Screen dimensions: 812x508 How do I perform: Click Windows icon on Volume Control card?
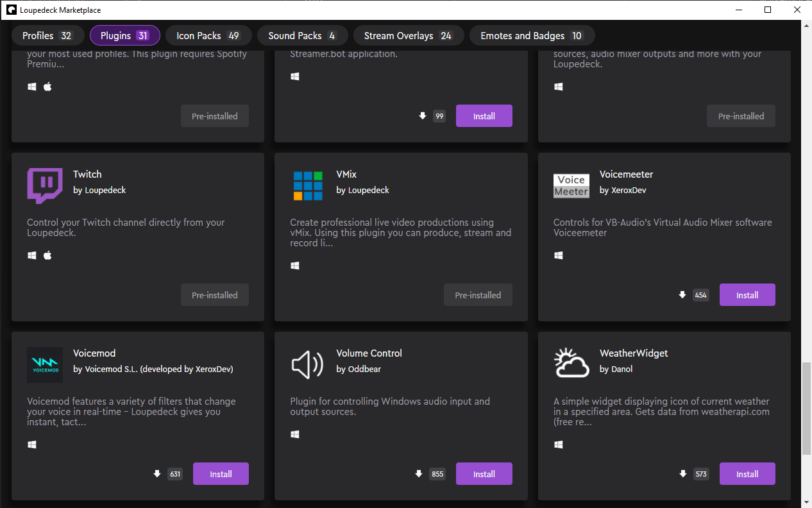[295, 434]
